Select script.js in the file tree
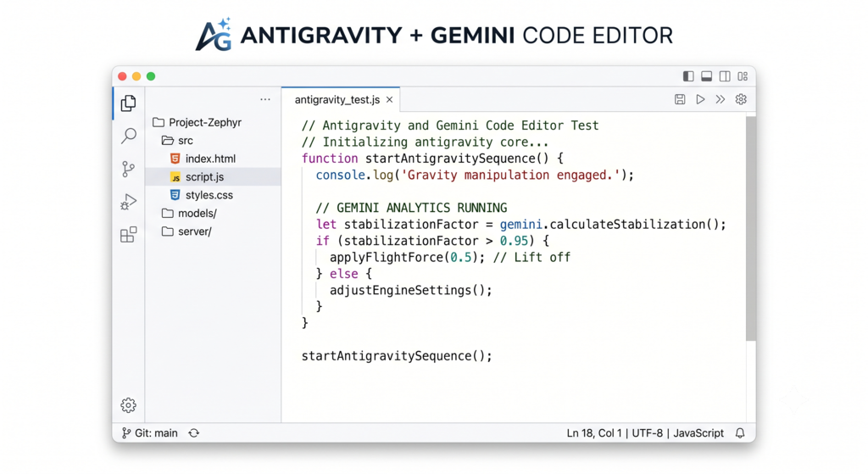 (x=213, y=176)
